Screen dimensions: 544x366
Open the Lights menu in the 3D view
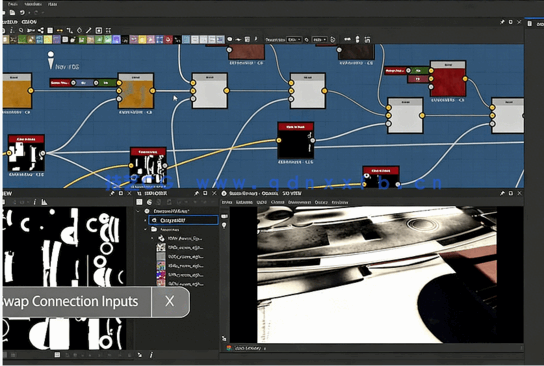click(262, 202)
